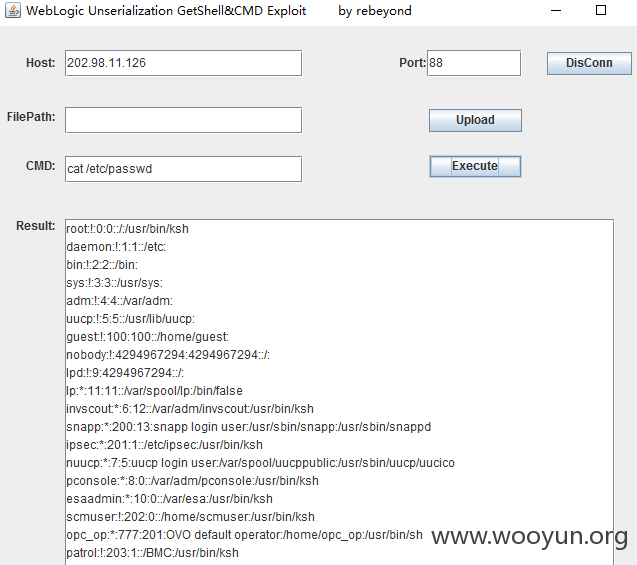637x565 pixels.
Task: Focus the Host input field
Action: (183, 63)
